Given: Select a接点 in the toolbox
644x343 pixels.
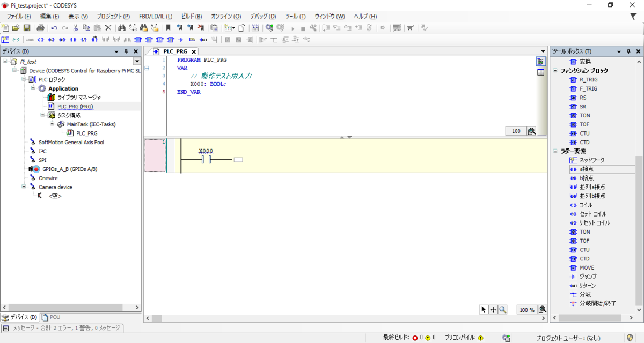Looking at the screenshot, I should 586,169.
